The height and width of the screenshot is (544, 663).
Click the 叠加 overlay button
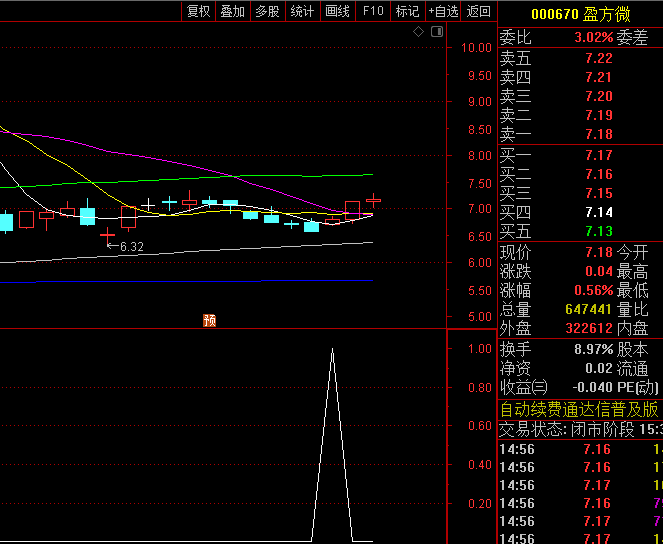click(233, 11)
